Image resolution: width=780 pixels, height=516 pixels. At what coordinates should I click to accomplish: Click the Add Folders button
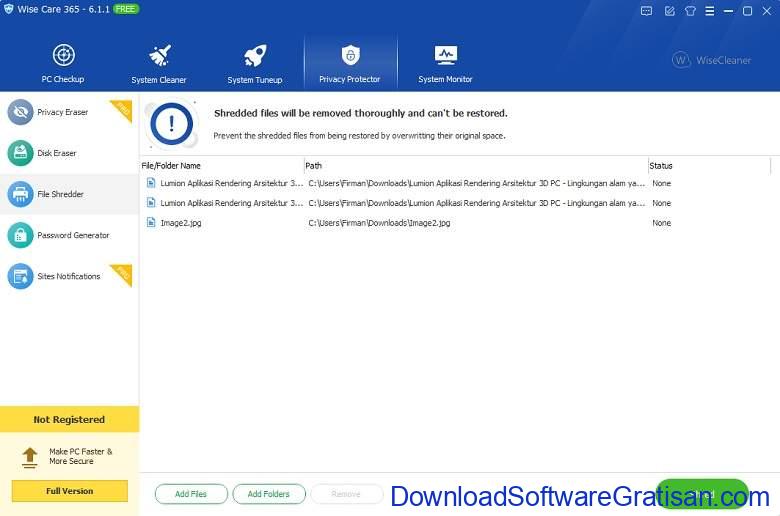269,494
